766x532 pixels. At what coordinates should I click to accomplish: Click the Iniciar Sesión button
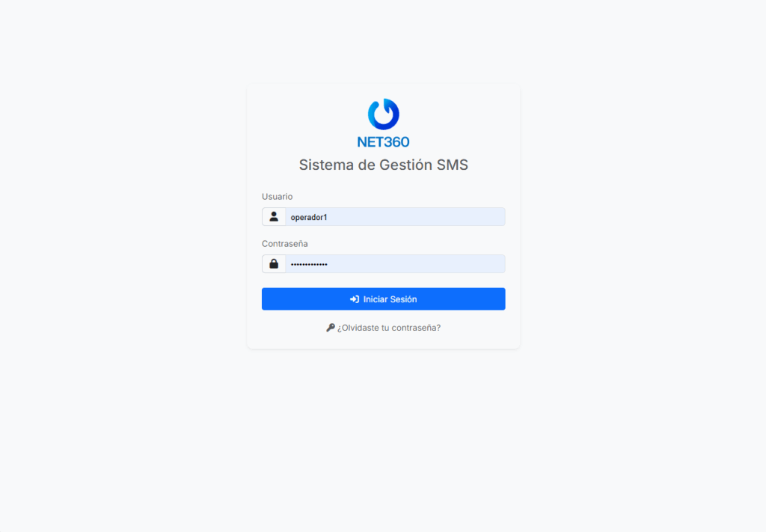384,299
